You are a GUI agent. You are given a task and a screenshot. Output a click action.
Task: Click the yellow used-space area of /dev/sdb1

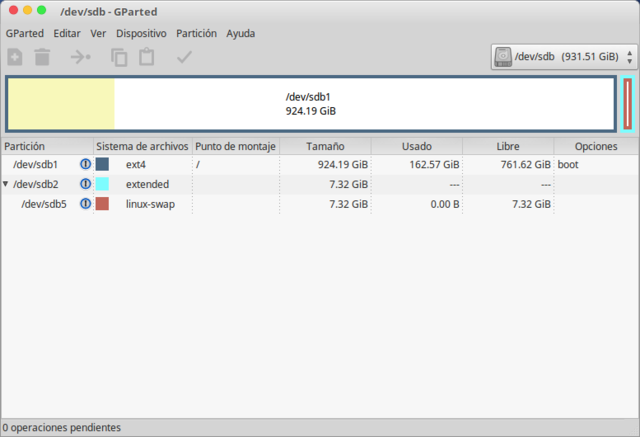click(61, 104)
